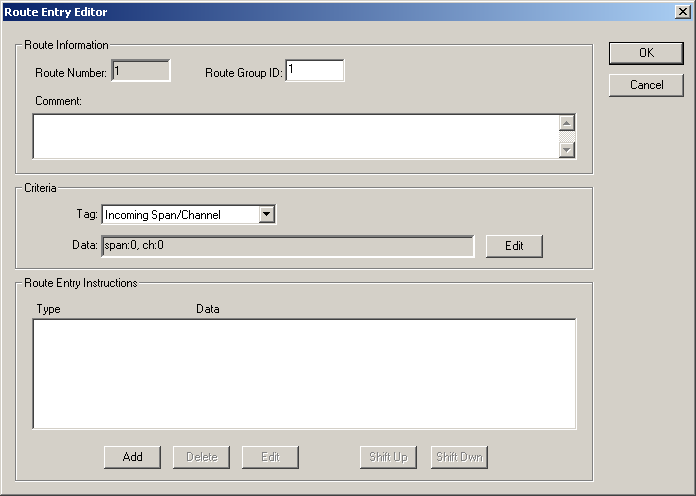Click the OK button
Viewport: 696px width, 496px height.
(x=646, y=54)
